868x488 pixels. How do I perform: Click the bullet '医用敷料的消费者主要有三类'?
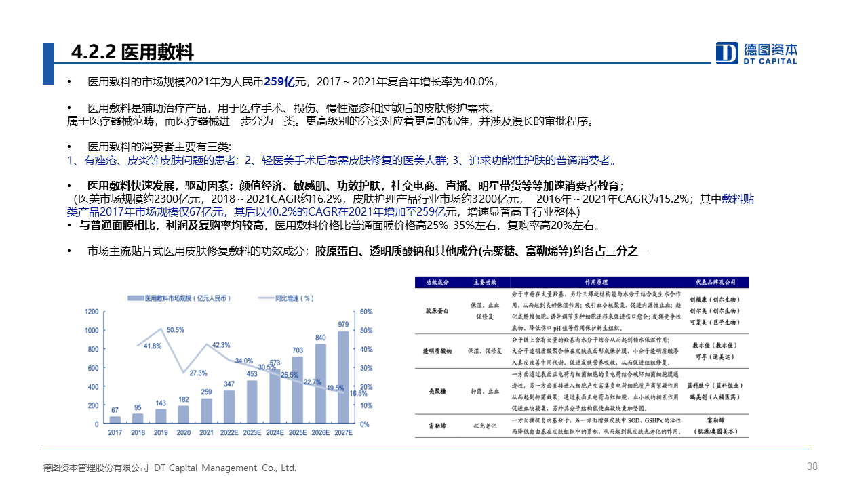point(159,146)
